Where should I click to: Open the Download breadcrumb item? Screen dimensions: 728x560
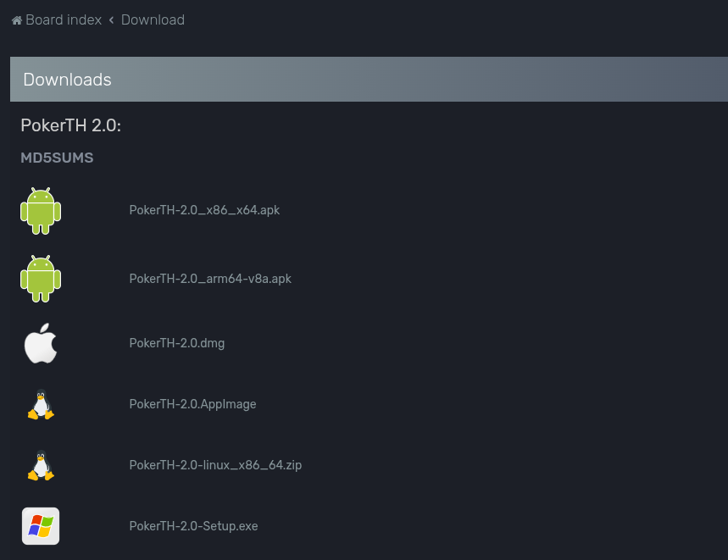click(x=153, y=19)
